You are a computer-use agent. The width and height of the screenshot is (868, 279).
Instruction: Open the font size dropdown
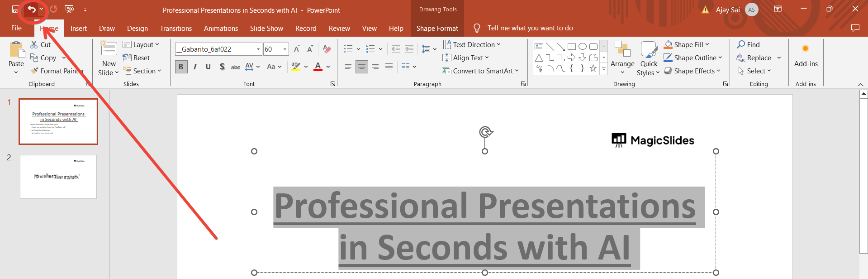(285, 49)
